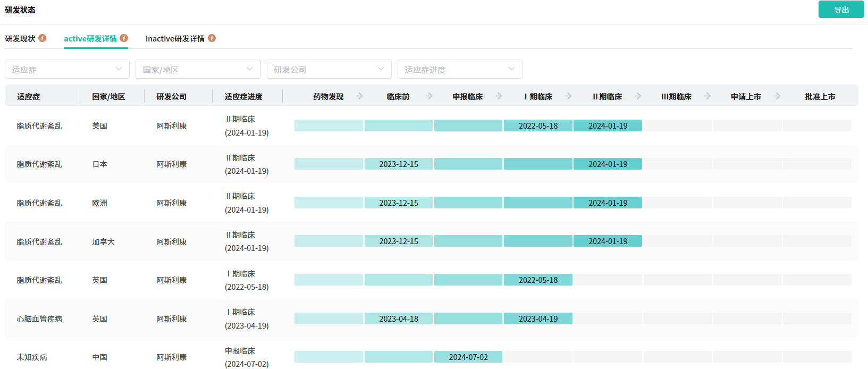
Task: Click 申报临床 (2024-07-02) progress cell
Action: [x=247, y=357]
